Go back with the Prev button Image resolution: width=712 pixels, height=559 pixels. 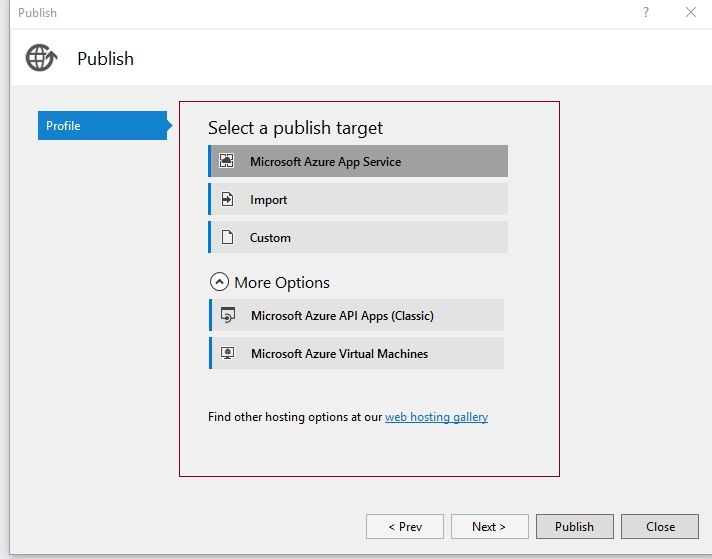point(405,526)
